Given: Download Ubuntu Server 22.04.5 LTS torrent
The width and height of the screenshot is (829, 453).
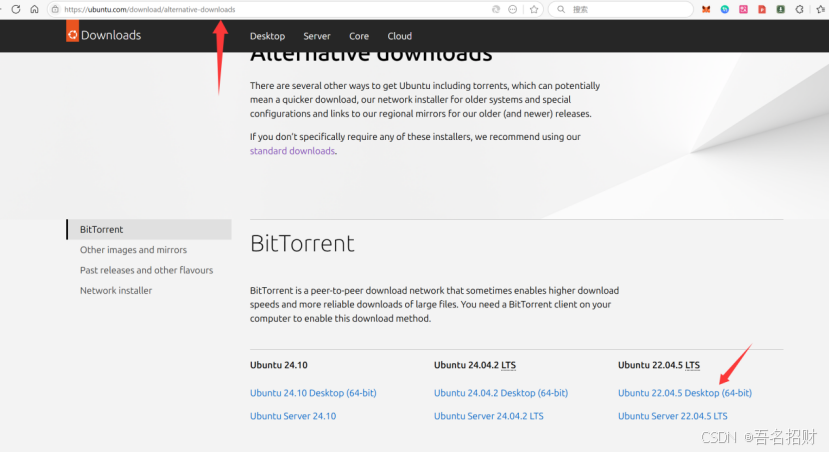Looking at the screenshot, I should 673,416.
